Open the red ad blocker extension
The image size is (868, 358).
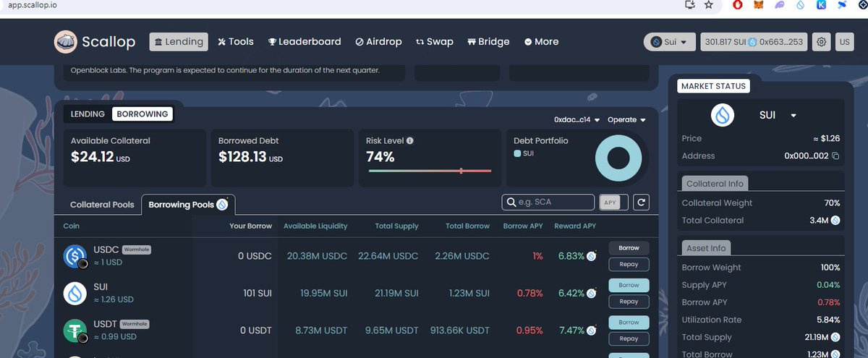(x=737, y=5)
